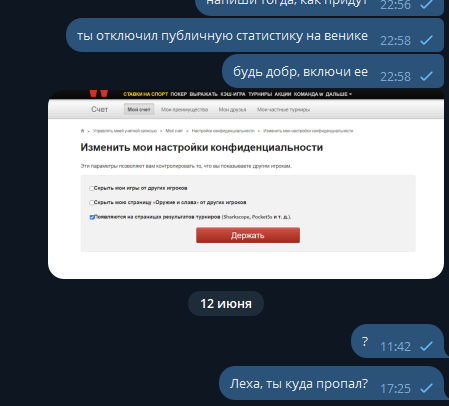
Task: Uncheck the Sharkscope tournament results checkbox
Action: point(92,217)
